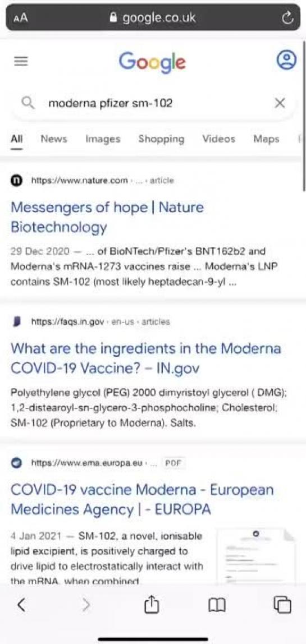
Task: Open the Messengers of hope Nature link
Action: (x=107, y=217)
